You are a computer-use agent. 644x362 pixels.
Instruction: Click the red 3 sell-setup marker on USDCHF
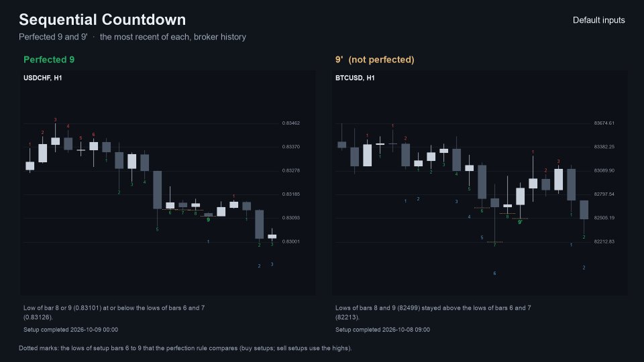point(56,120)
